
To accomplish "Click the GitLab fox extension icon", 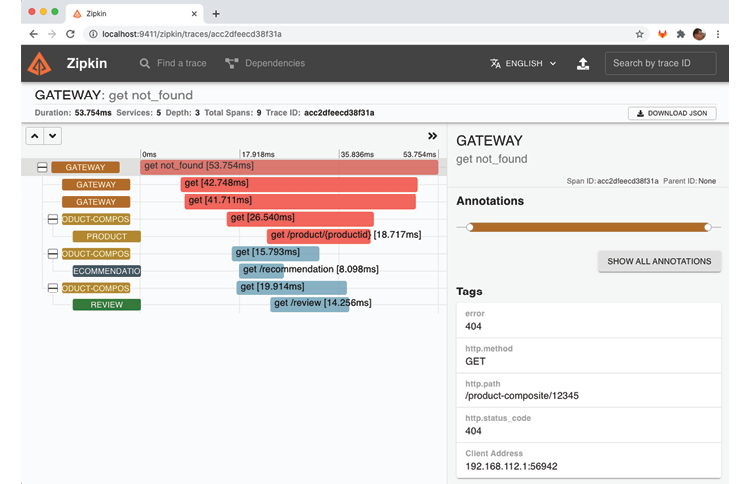I will 662,34.
